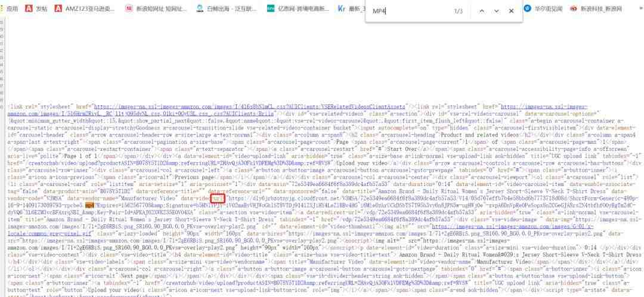The height and width of the screenshot is (297, 644).
Task: Open the 发帖 bookmark
Action: click(36, 8)
